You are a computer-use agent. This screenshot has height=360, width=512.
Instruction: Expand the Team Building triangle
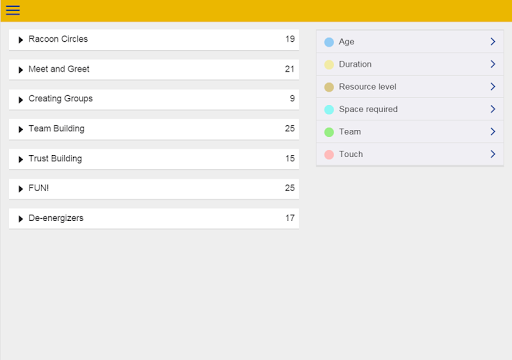click(21, 129)
